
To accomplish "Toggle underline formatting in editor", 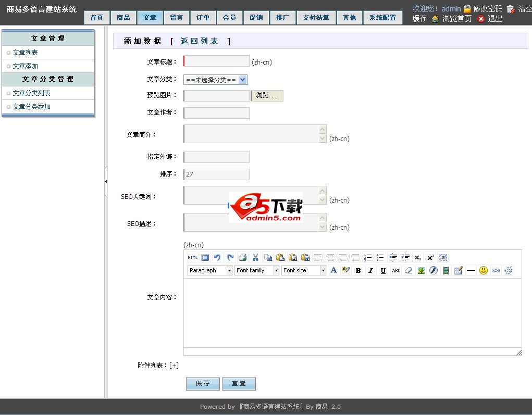I will [x=383, y=271].
